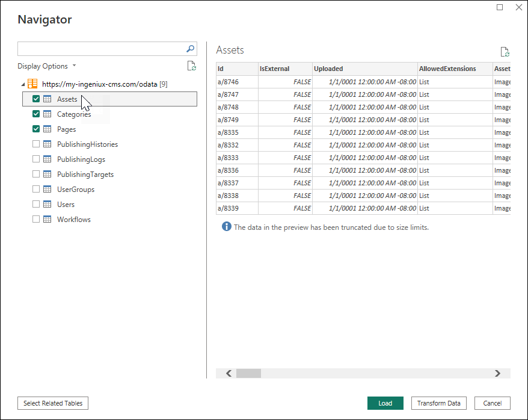Click the table icon next to PublishingLogs
Screen dimensions: 528x420
coord(48,159)
